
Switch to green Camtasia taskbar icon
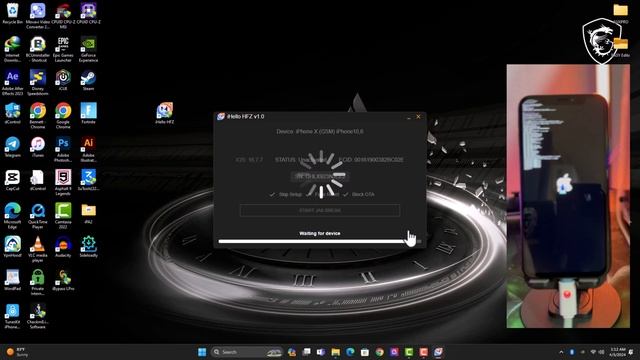coord(409,352)
